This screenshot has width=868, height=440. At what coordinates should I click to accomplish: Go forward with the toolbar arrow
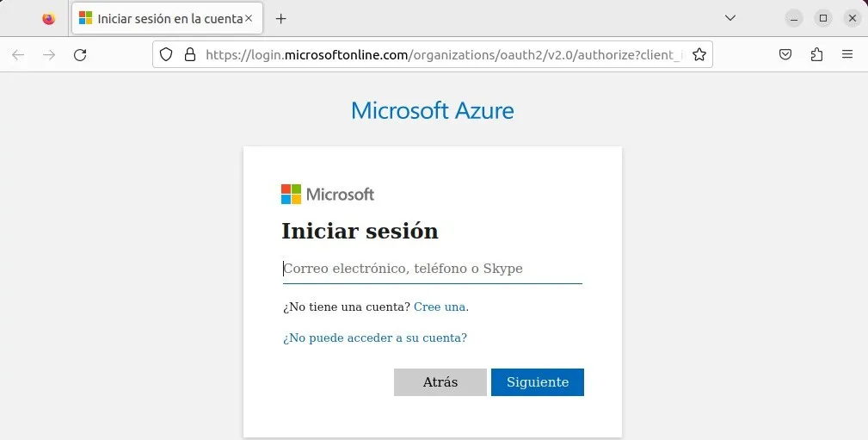coord(49,55)
